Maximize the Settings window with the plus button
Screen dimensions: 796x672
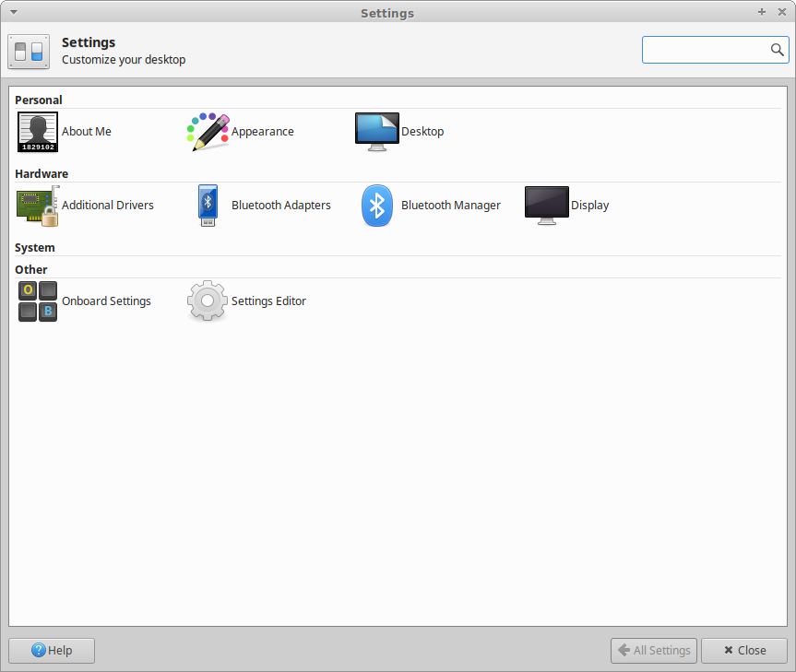tap(762, 12)
